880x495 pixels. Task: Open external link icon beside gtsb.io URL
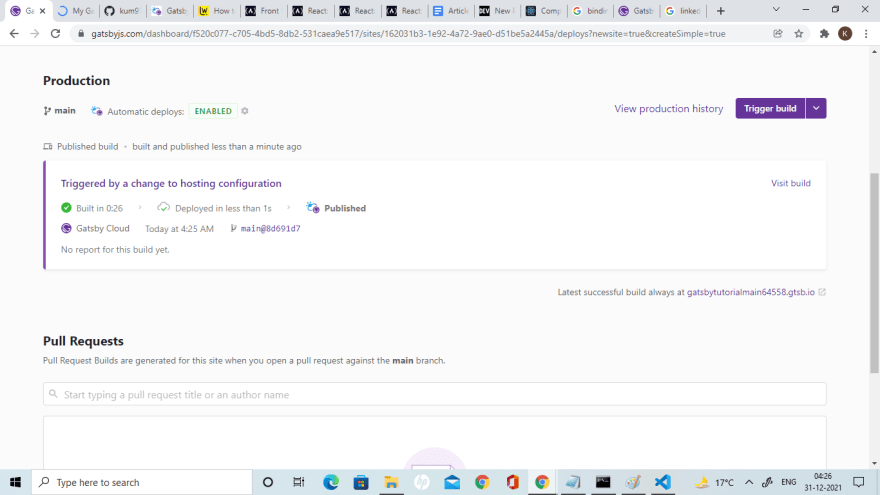coord(822,292)
